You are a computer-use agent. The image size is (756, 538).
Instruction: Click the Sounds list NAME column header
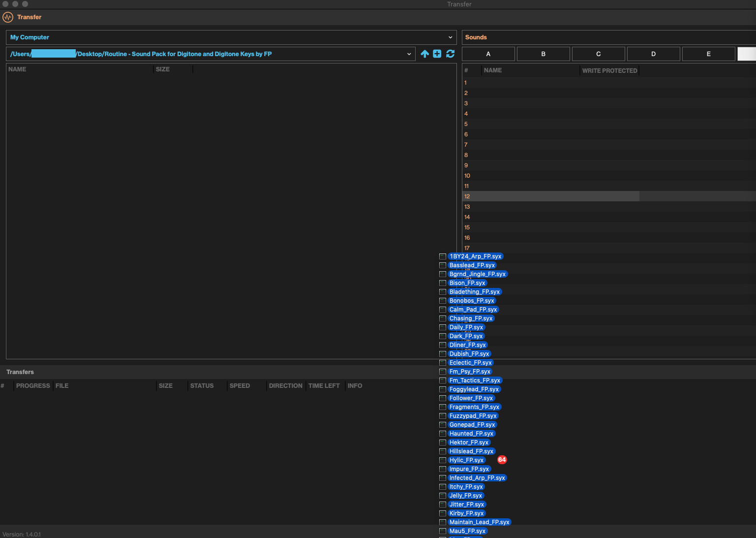tap(493, 70)
